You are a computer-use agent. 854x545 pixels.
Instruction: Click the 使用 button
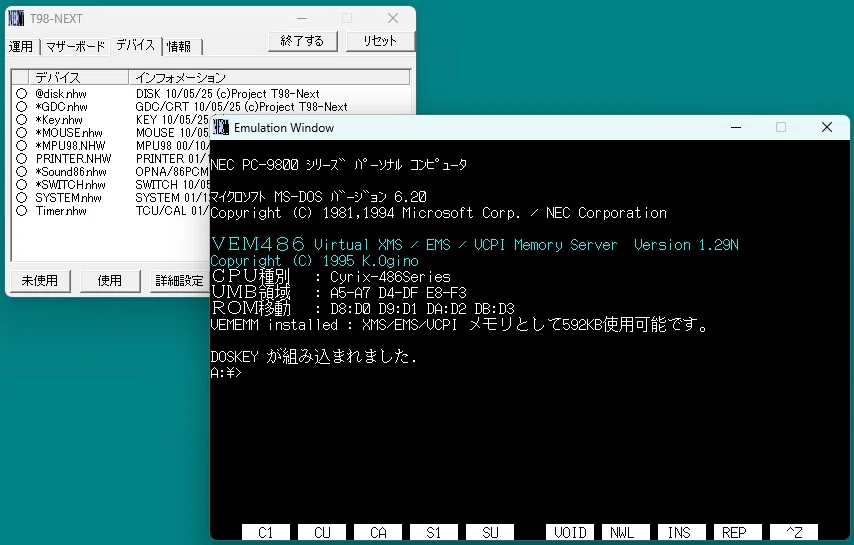(x=110, y=281)
